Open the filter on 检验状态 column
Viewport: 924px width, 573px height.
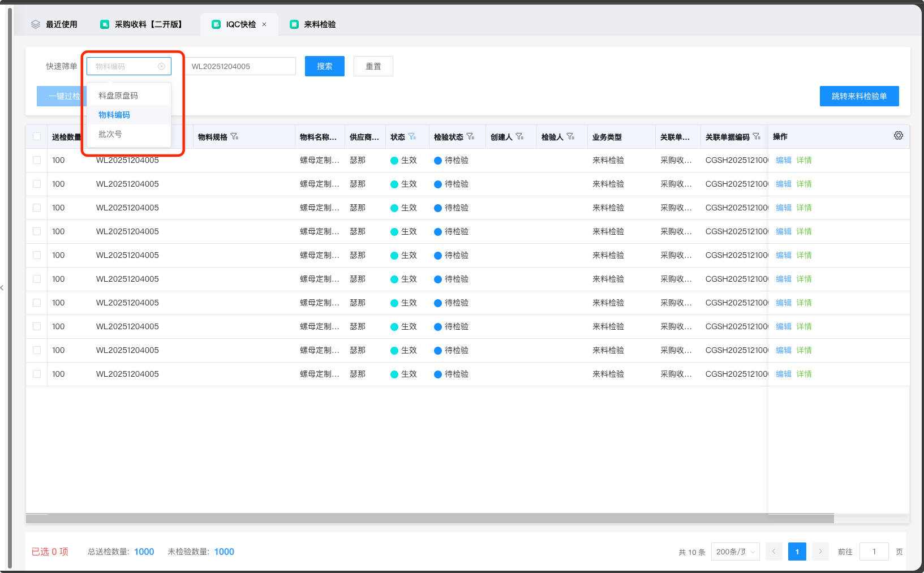pos(470,137)
